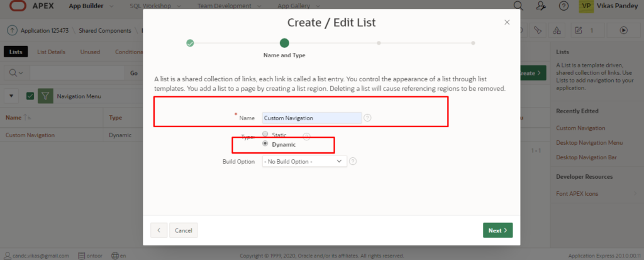Switch to the Unused tab
The height and width of the screenshot is (260, 644).
(x=90, y=52)
